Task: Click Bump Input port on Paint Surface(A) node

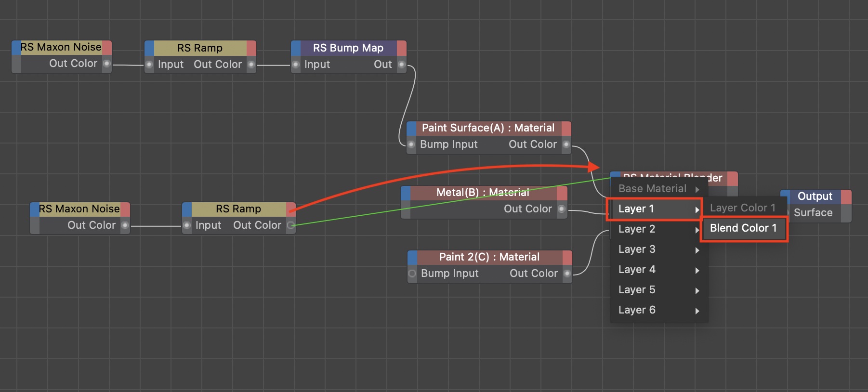Action: pyautogui.click(x=411, y=144)
